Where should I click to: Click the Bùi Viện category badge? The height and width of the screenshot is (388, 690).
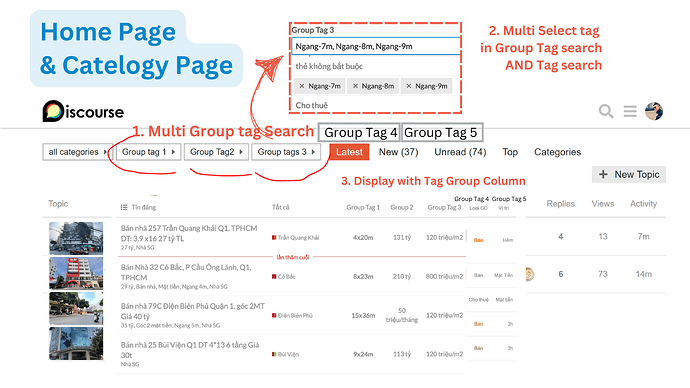[x=285, y=354]
